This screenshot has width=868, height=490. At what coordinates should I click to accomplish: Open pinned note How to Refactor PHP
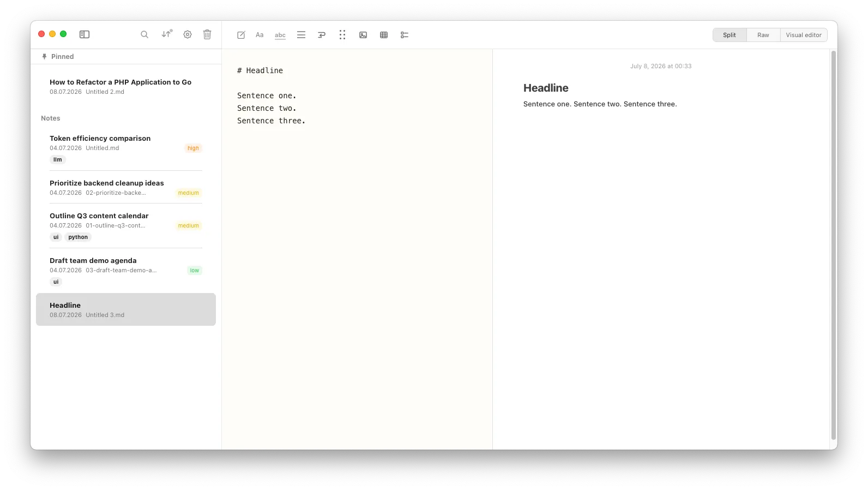126,87
